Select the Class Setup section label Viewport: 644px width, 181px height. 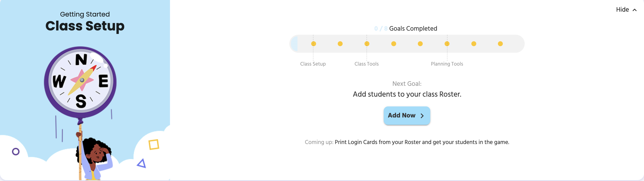(x=313, y=64)
